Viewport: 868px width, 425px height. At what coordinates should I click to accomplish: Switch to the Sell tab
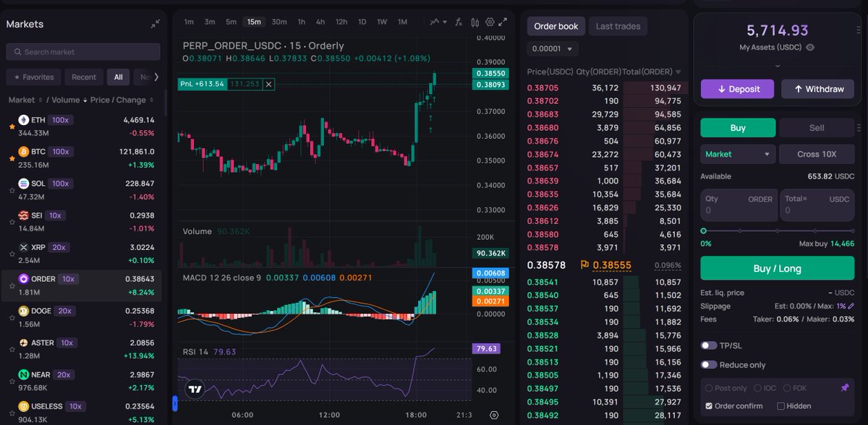click(x=816, y=128)
